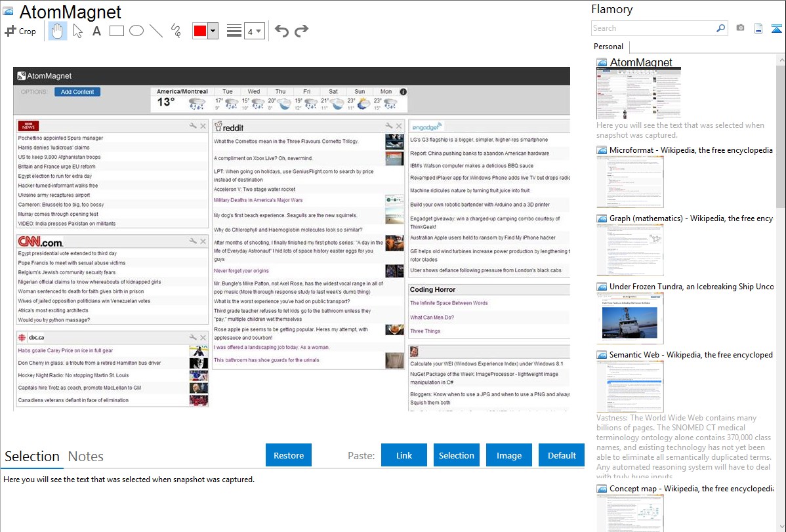Select the Crop tool
The height and width of the screenshot is (532, 786).
[20, 31]
